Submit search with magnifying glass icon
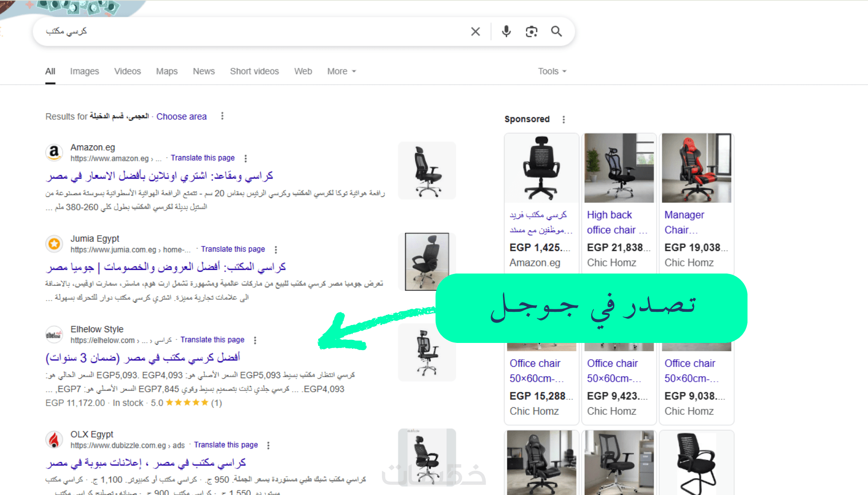Viewport: 868px width, 495px height. click(x=557, y=32)
